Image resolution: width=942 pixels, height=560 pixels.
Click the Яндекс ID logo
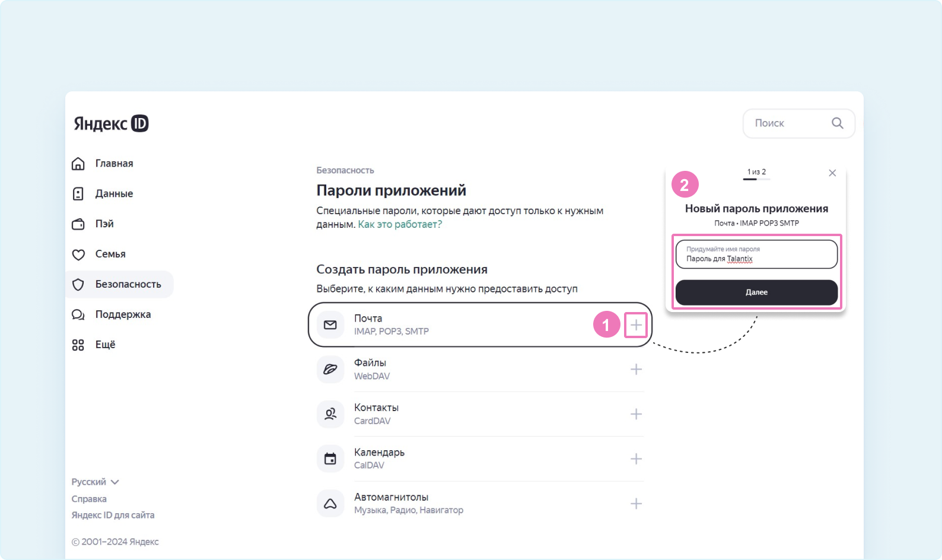pyautogui.click(x=111, y=123)
